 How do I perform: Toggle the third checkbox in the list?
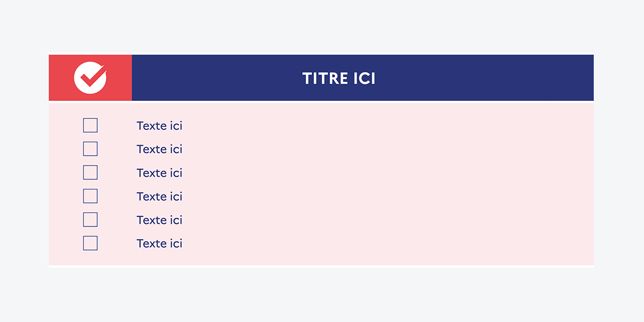(x=90, y=172)
